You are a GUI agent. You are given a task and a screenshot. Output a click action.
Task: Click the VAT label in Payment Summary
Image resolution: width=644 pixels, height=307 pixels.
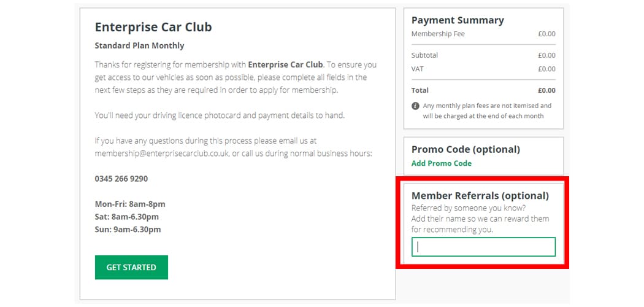pyautogui.click(x=417, y=69)
